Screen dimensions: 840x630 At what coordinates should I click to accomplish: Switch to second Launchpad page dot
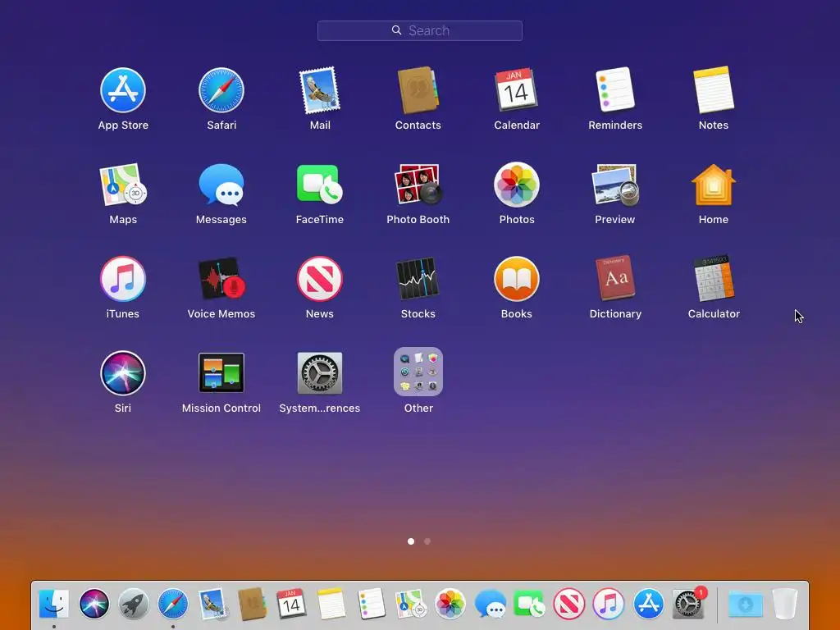tap(427, 541)
